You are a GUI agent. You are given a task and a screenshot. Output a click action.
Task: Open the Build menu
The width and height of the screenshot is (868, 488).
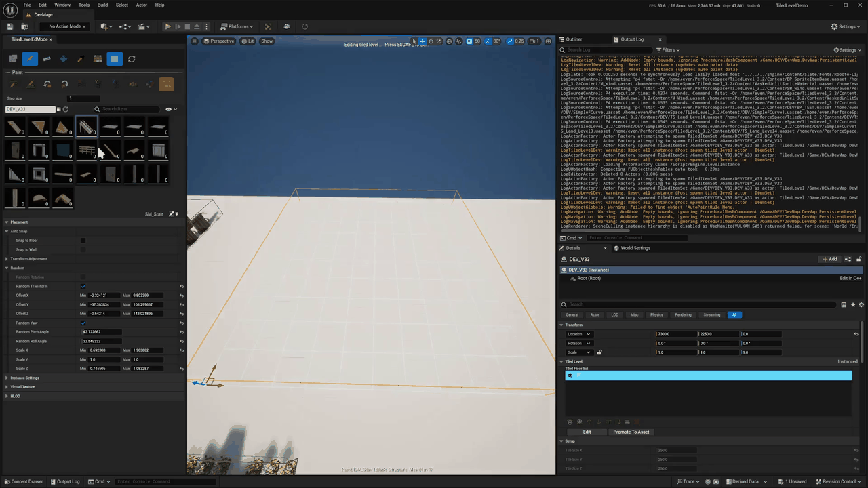(102, 5)
